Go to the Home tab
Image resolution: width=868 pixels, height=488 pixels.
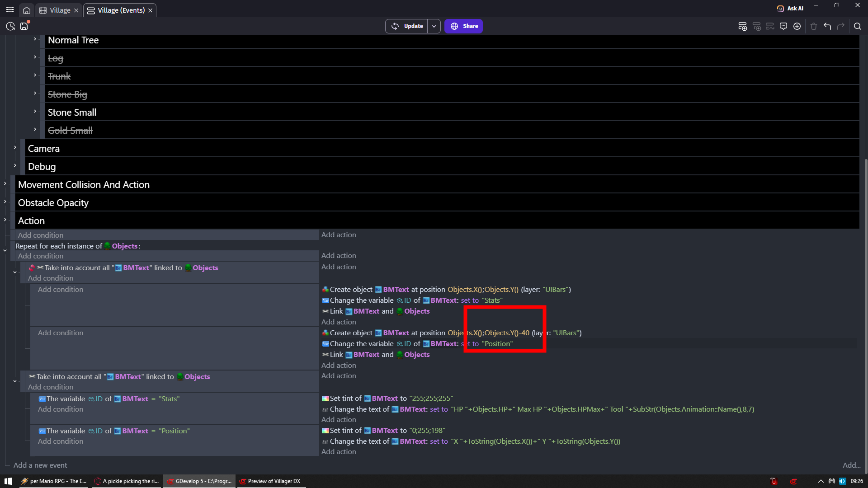[x=27, y=10]
